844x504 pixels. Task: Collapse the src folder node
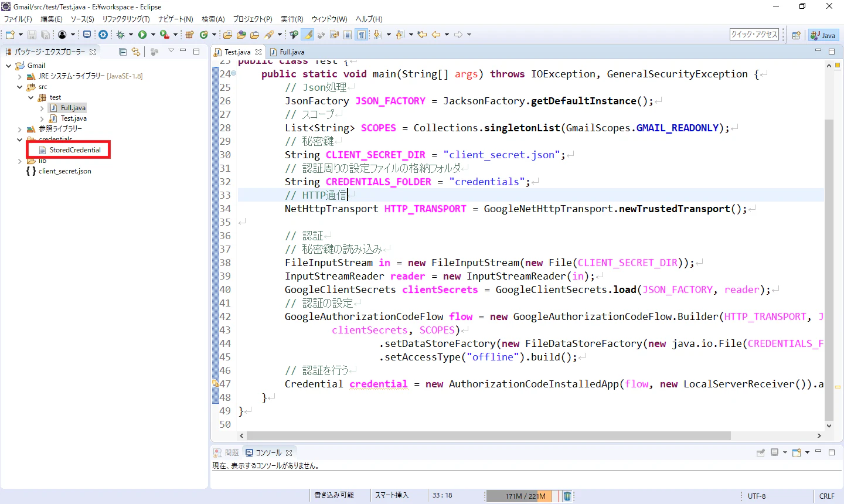19,87
